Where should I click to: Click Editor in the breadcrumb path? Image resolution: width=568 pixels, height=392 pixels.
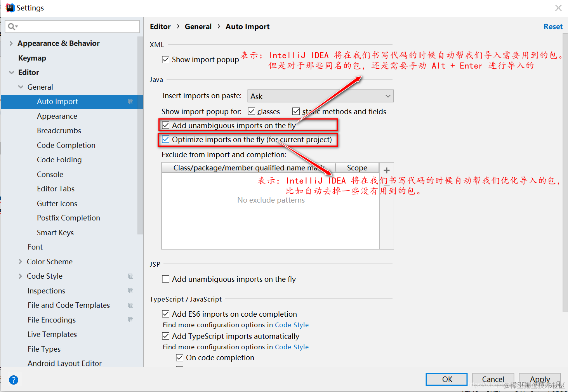tap(160, 27)
